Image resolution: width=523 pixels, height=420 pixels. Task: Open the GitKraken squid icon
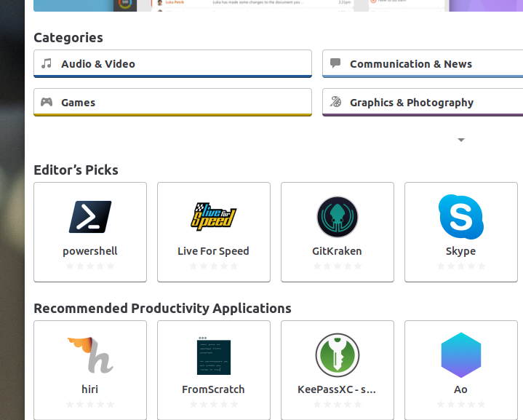pyautogui.click(x=338, y=217)
